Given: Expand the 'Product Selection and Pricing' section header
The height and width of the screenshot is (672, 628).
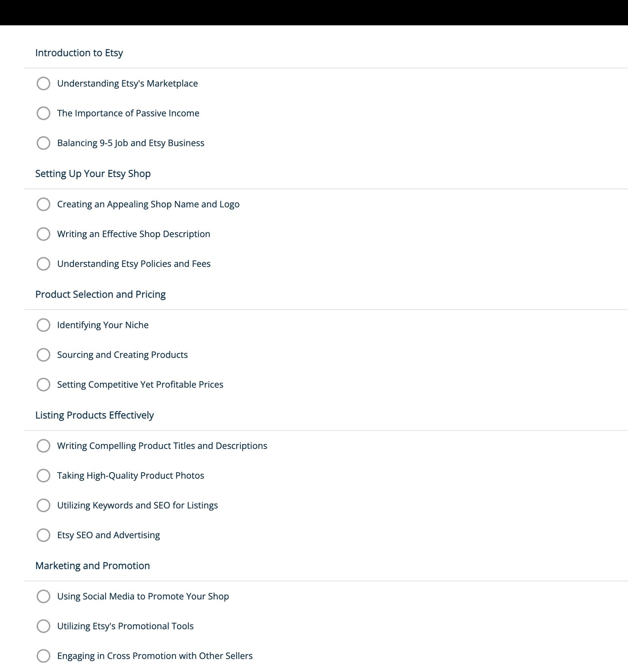Looking at the screenshot, I should pos(100,295).
